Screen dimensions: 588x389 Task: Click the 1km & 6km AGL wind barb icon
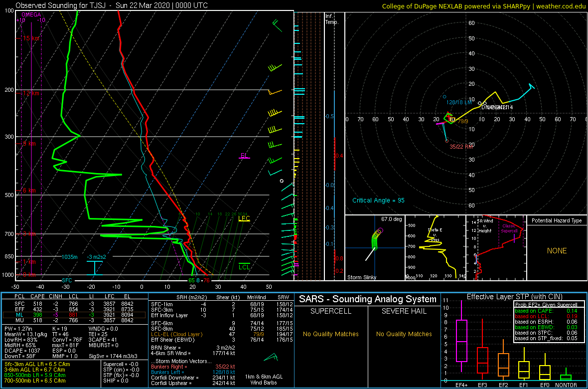coord(270,358)
